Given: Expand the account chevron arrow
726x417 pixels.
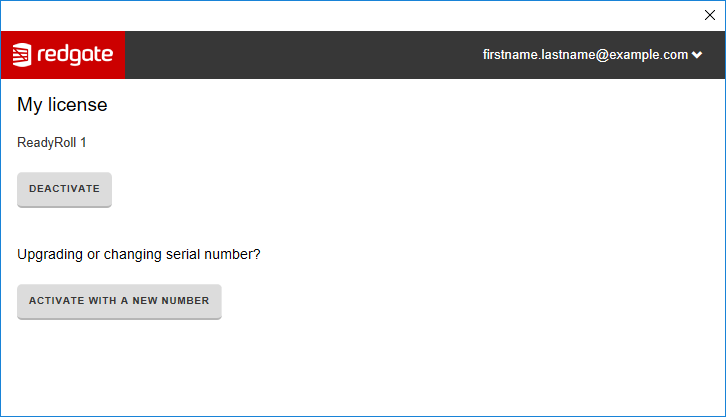Looking at the screenshot, I should tap(697, 56).
